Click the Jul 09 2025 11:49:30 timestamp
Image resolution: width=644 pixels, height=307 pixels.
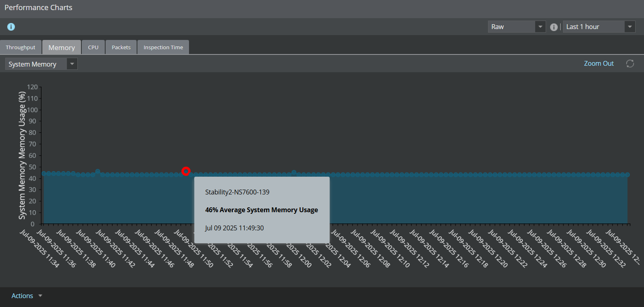click(x=234, y=228)
